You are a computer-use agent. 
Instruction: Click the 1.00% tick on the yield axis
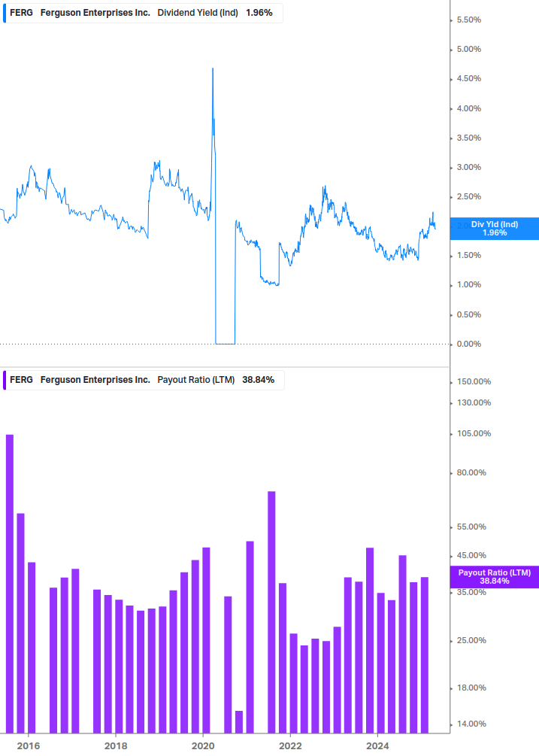(x=468, y=285)
